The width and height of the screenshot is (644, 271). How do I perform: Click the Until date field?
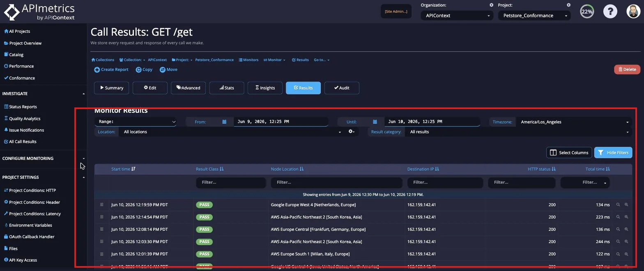[x=432, y=122]
